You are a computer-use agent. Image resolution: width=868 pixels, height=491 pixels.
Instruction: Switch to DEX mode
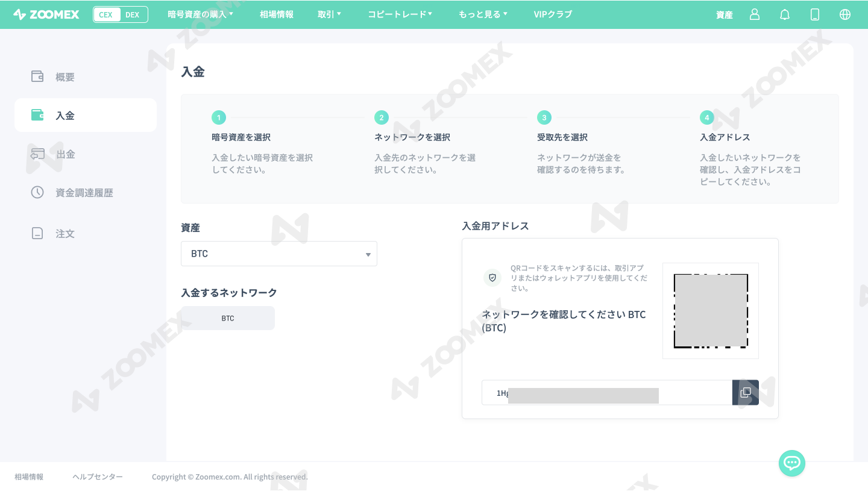click(x=132, y=14)
